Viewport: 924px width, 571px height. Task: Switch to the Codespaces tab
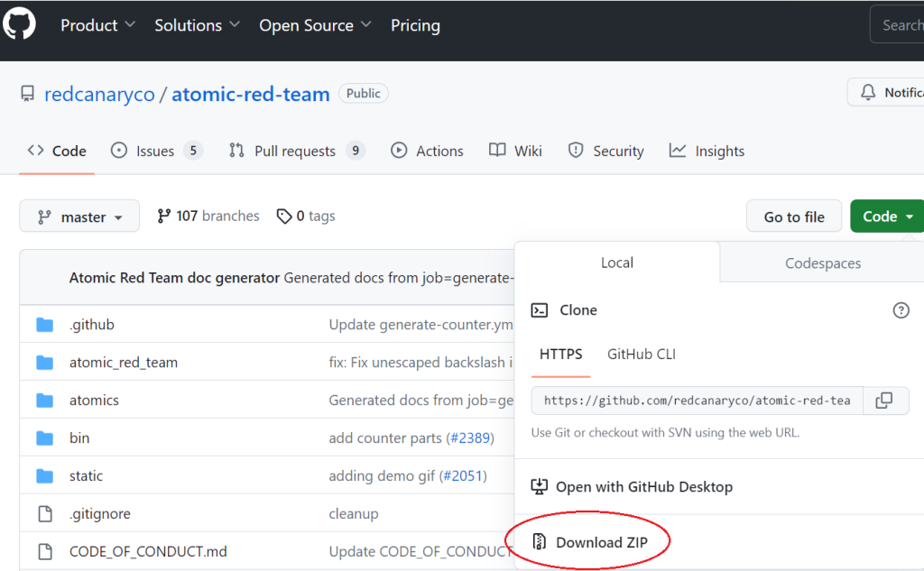(x=822, y=263)
